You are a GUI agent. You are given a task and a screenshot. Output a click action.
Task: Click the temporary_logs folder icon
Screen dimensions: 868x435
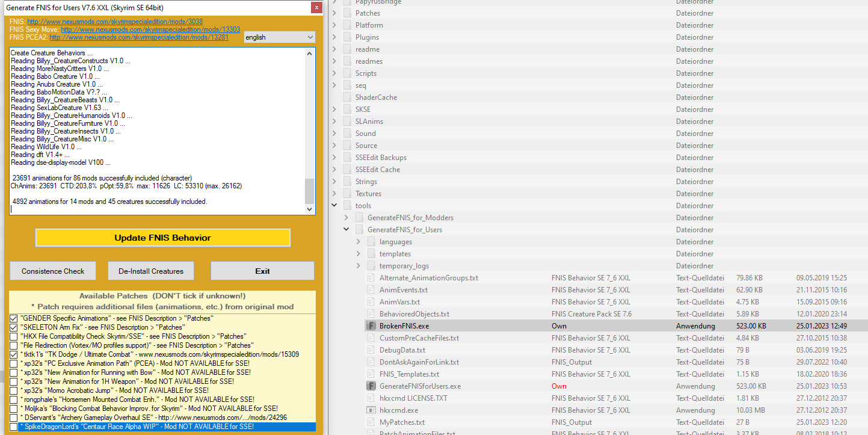tap(371, 265)
